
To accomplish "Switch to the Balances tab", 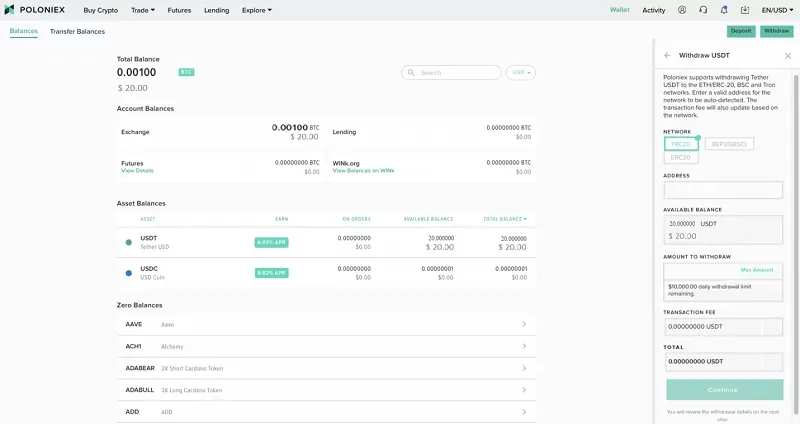I will 23,31.
